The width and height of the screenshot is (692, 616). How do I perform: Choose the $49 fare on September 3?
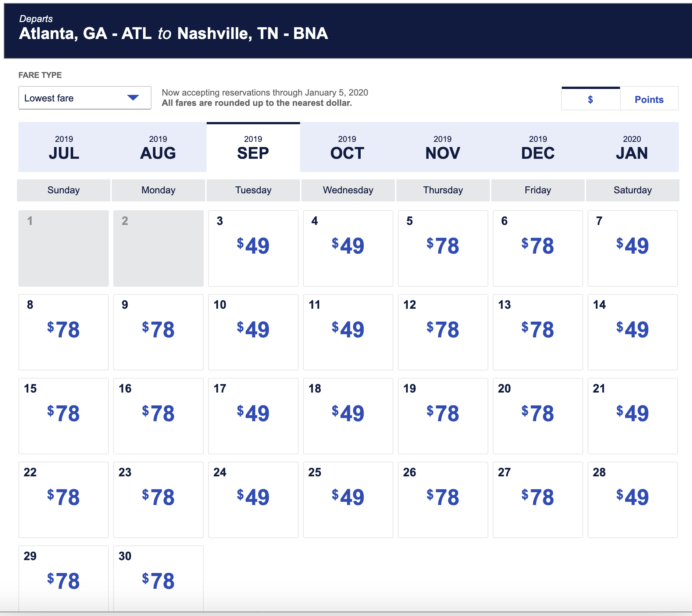pos(253,246)
